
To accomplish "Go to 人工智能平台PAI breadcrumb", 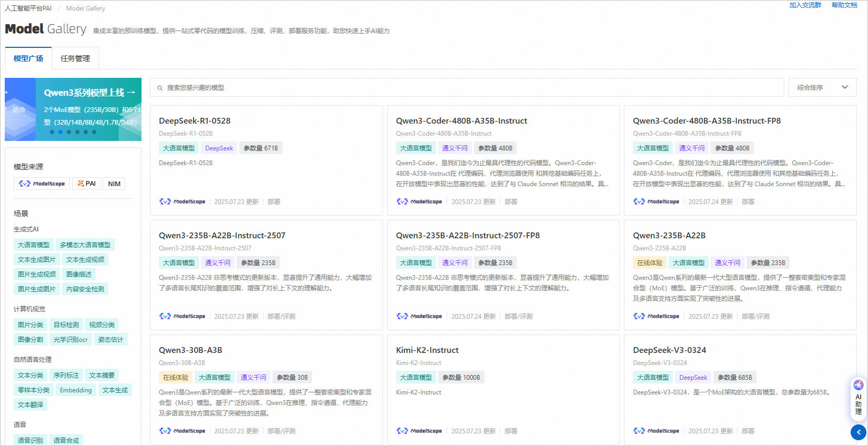I will click(28, 8).
